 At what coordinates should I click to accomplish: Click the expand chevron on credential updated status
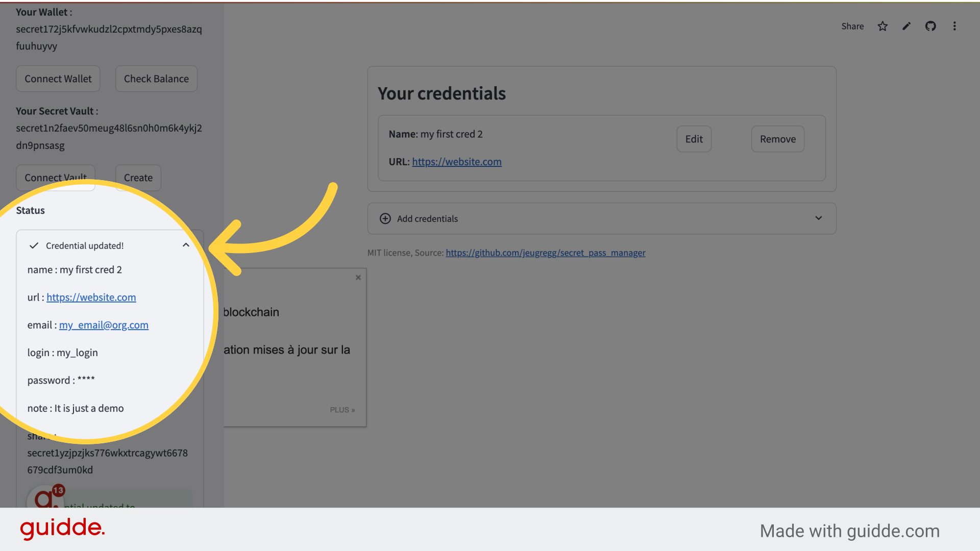[186, 245]
